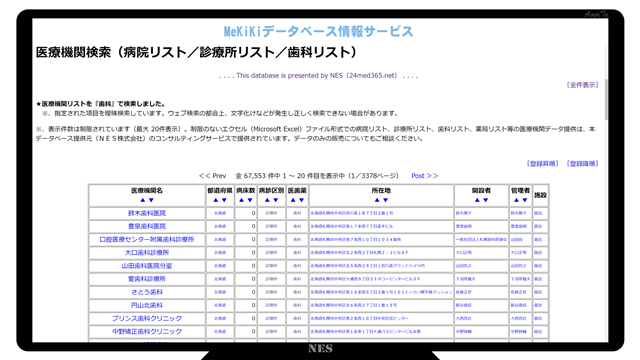Open the 円山北歯科 entry

pyautogui.click(x=147, y=305)
